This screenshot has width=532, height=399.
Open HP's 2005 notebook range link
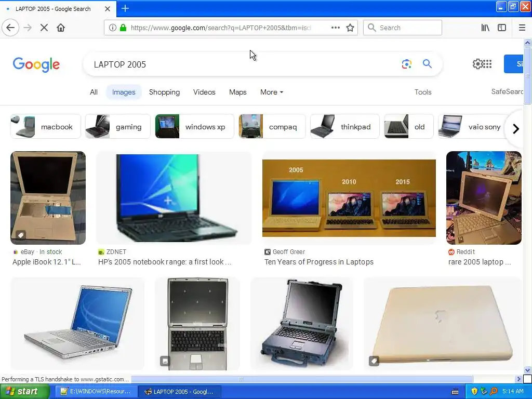pos(165,262)
